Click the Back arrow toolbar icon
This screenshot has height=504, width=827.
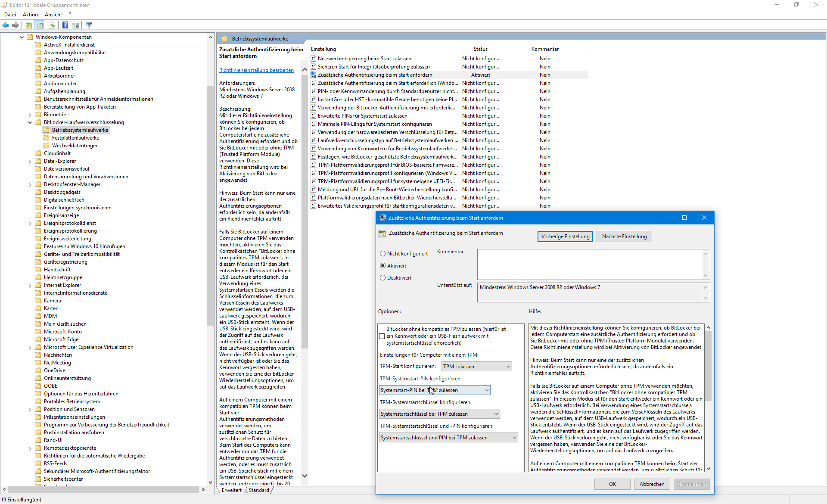click(x=6, y=25)
